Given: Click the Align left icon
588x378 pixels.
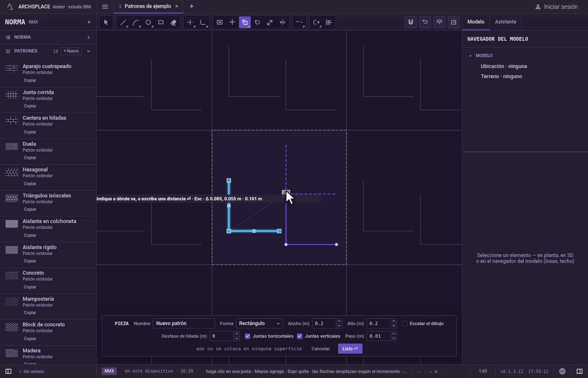Looking at the screenshot, I should click(329, 22).
